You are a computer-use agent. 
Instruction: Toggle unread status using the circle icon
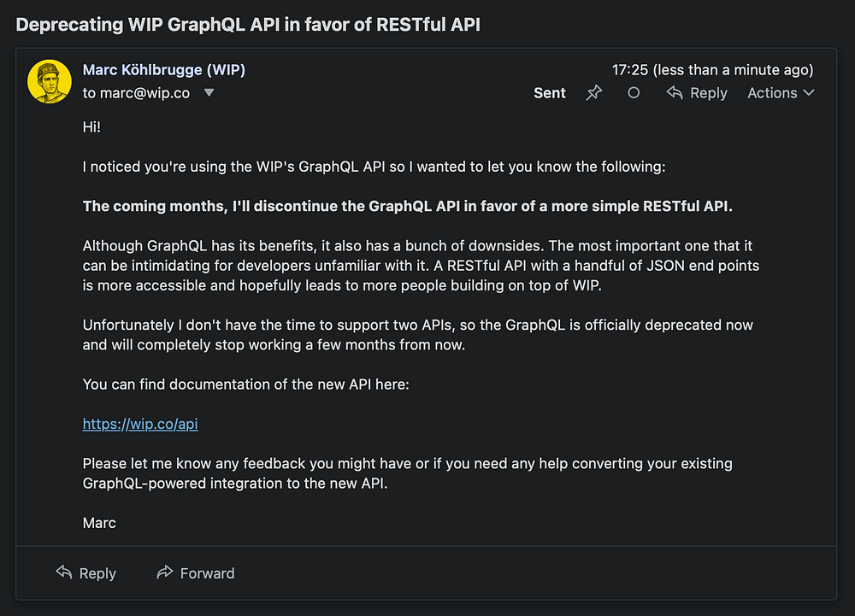coord(634,93)
